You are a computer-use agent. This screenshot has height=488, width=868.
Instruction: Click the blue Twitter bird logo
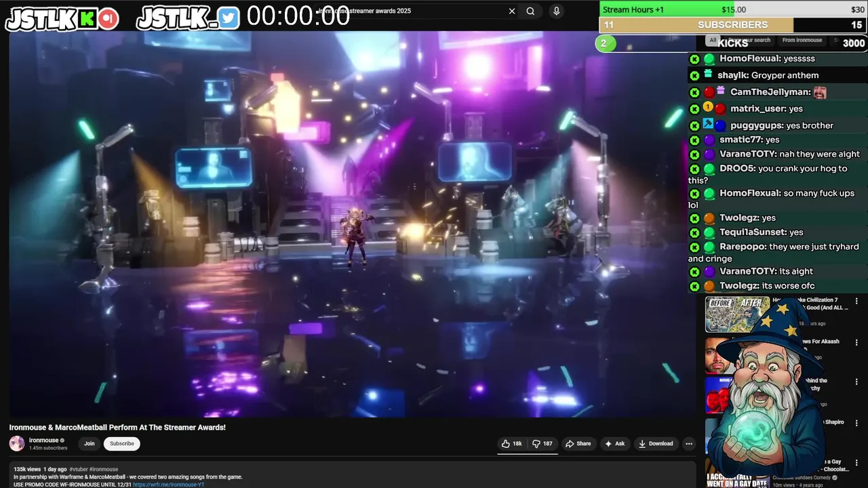[229, 18]
